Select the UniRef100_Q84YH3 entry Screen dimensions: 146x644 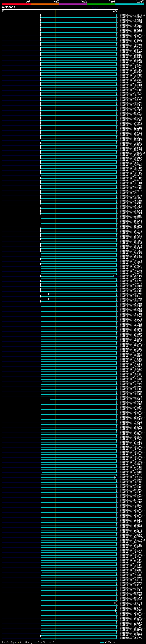[x=131, y=55]
